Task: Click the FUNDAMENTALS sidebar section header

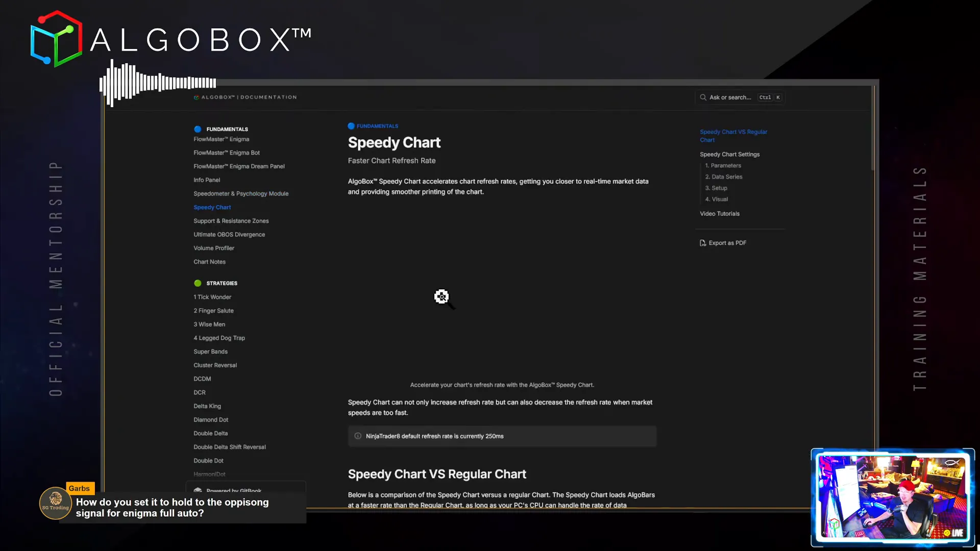Action: (x=227, y=130)
